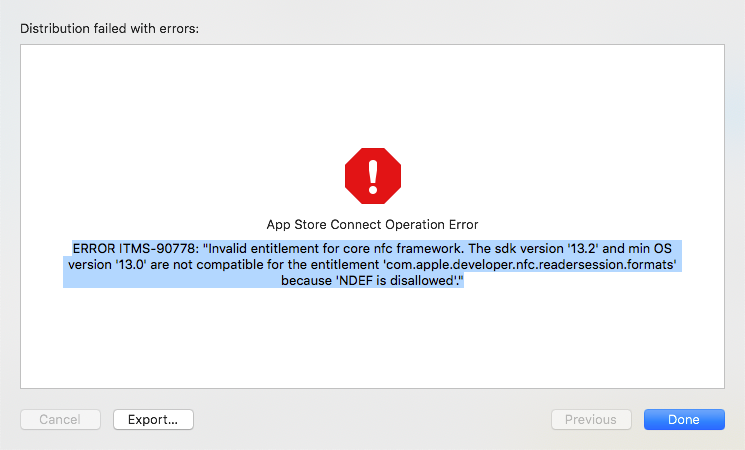The width and height of the screenshot is (745, 450).
Task: Click the greyed-out Previous button
Action: click(591, 420)
